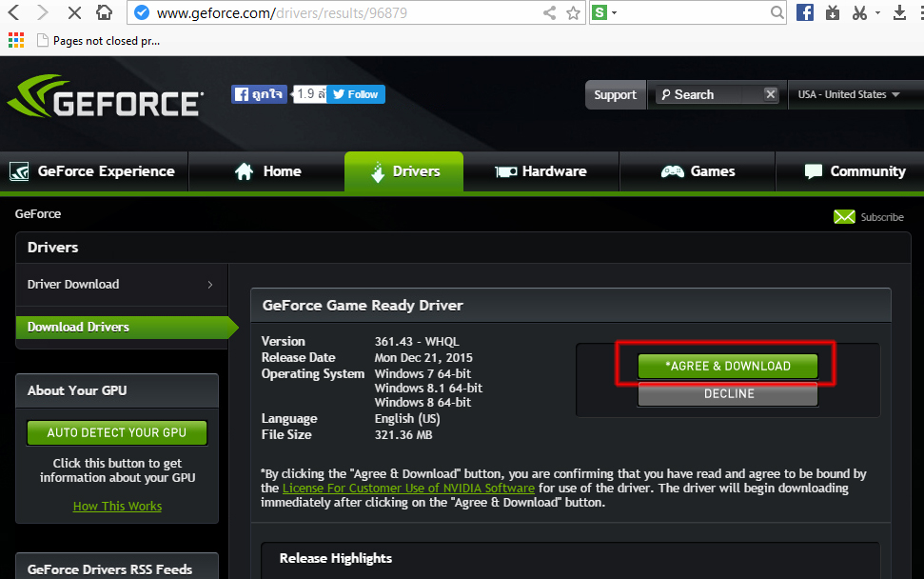Open the Support link in header
924x579 pixels.
click(x=616, y=95)
